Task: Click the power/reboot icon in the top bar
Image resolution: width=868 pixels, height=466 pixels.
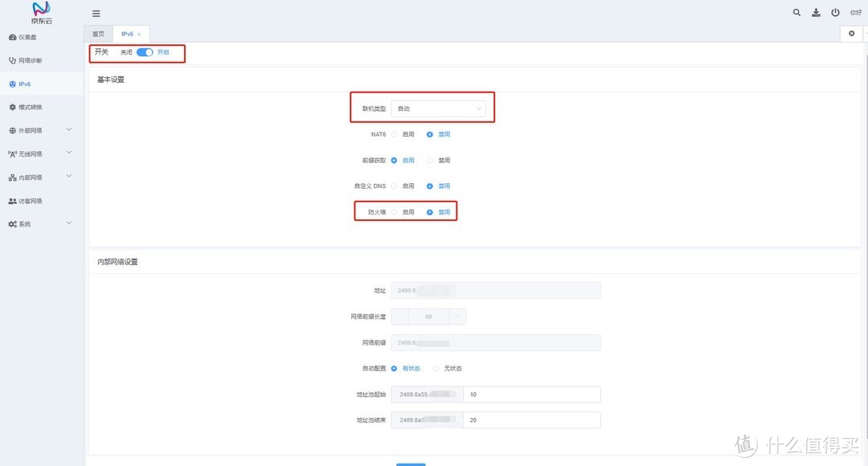Action: point(835,12)
